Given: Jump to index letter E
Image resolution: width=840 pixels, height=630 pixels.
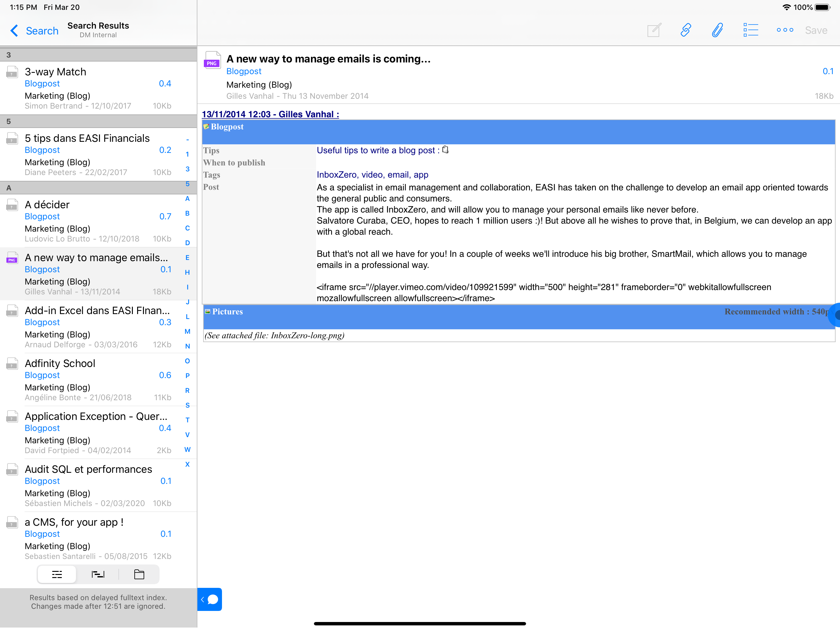Looking at the screenshot, I should coord(187,257).
